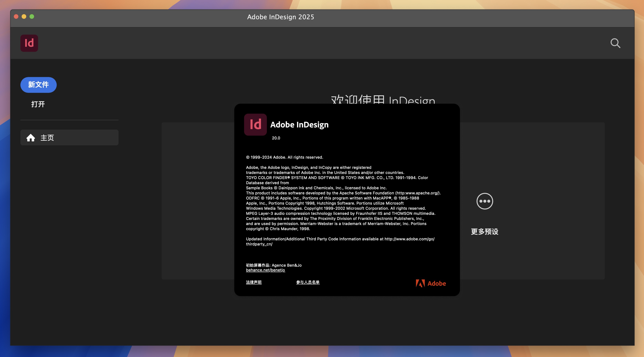Click the Adobe InDesign 2025 window title

pos(281,17)
